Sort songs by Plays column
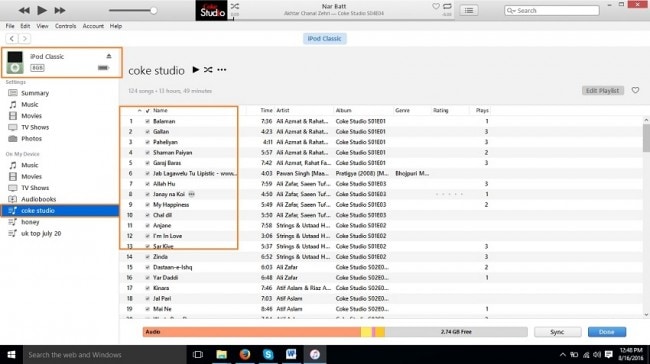Screen dimensions: 650x364 click(x=482, y=110)
